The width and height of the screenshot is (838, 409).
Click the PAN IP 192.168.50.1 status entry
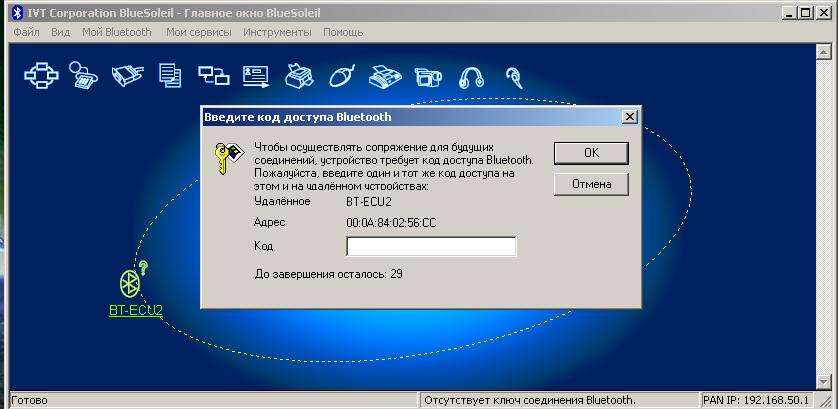tap(756, 400)
